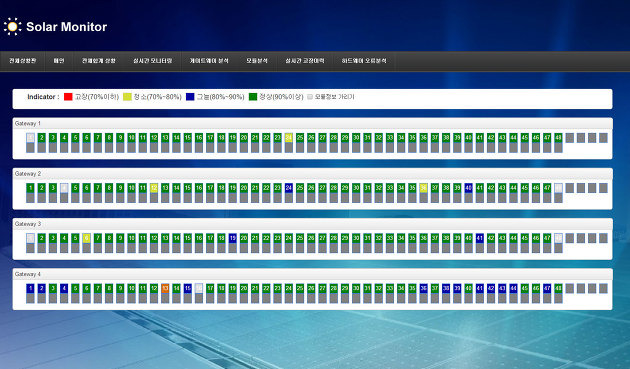The height and width of the screenshot is (369, 630).
Task: Collapse the Gateway 4 panel header
Action: [x=313, y=274]
